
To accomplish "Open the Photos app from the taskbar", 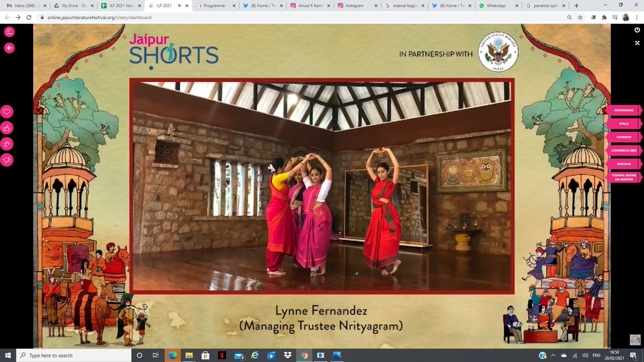I will tap(337, 355).
